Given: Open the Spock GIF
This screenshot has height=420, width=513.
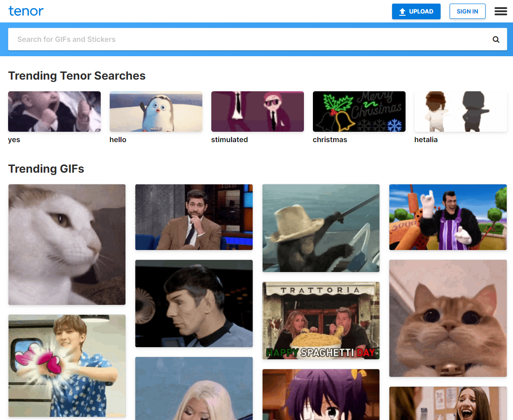Looking at the screenshot, I should pos(194,304).
